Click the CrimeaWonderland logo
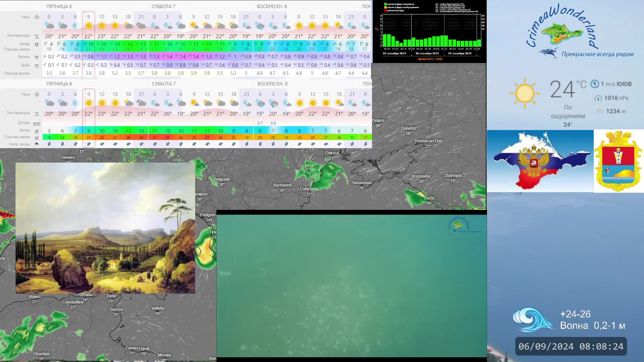Screen dimensions: 644x362 [579, 31]
